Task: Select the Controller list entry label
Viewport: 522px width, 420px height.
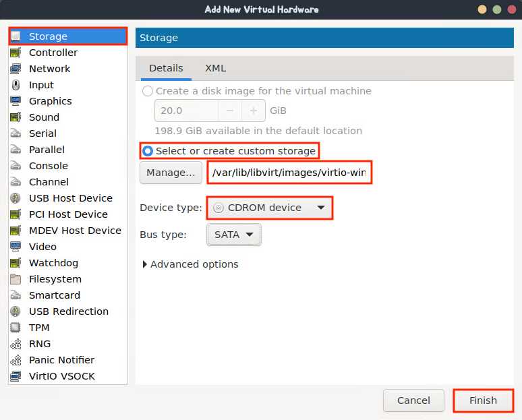Action: tap(53, 53)
